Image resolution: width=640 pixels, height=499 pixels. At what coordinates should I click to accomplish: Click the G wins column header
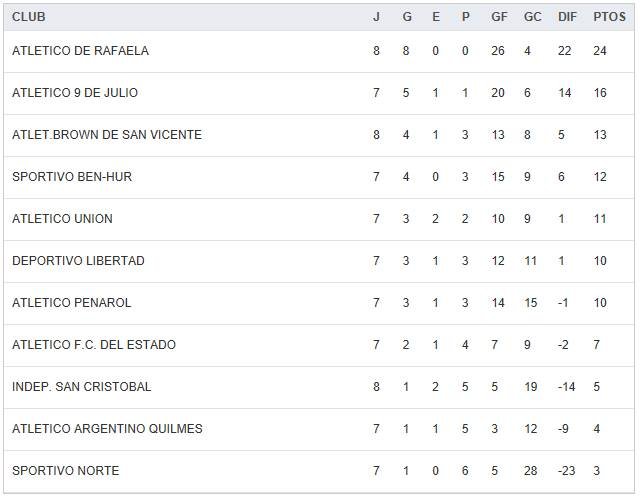[x=407, y=17]
